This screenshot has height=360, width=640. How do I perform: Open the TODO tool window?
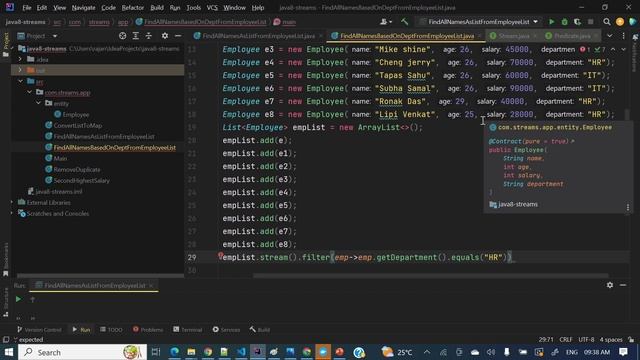pyautogui.click(x=111, y=329)
